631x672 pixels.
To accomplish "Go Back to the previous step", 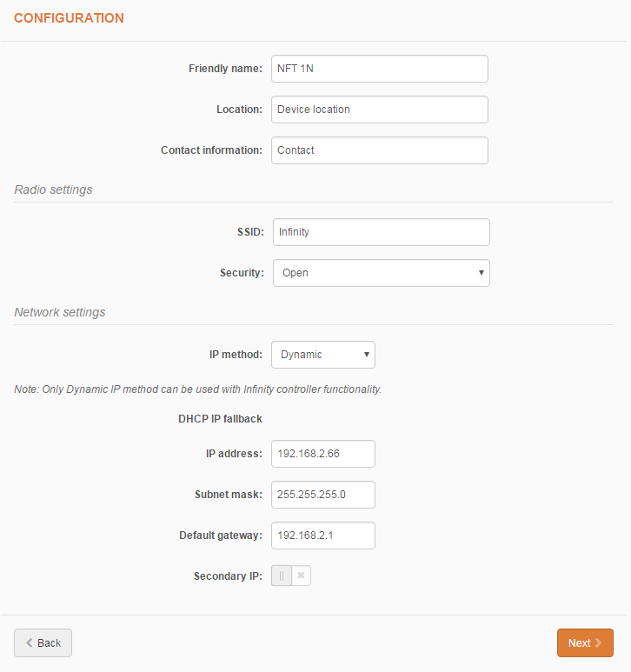I will click(43, 642).
